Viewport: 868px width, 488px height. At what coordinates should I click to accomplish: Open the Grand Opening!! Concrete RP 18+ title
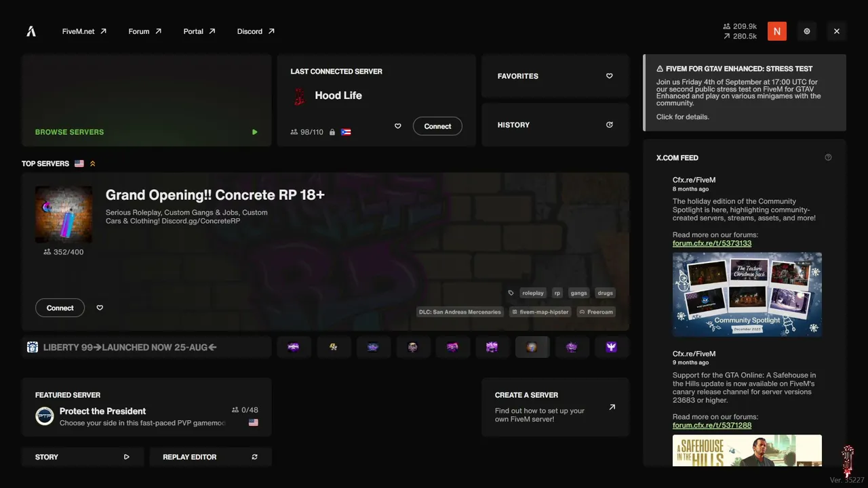click(215, 195)
